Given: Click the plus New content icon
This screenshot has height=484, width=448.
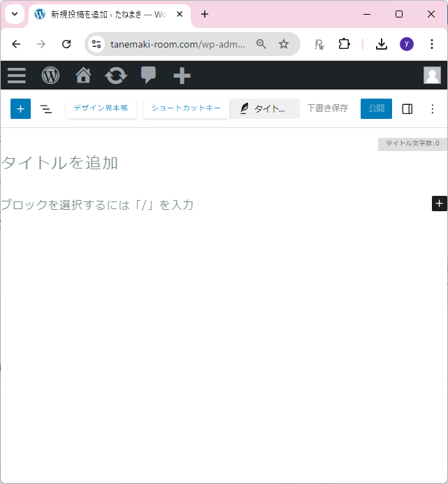Looking at the screenshot, I should [x=182, y=76].
